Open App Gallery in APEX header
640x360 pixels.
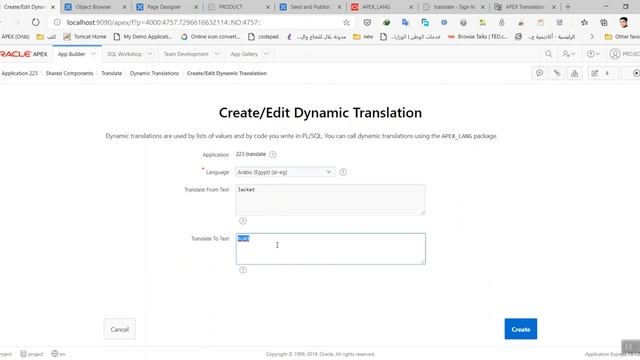244,54
